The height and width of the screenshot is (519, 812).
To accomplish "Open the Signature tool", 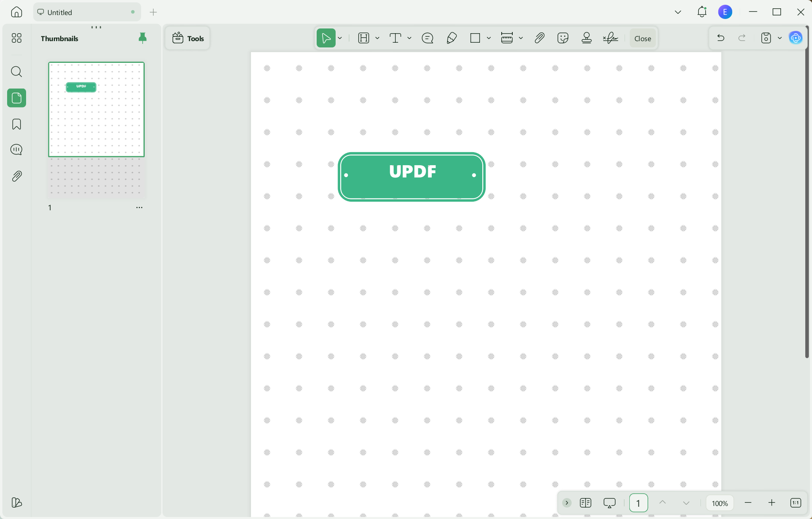I will pyautogui.click(x=610, y=38).
